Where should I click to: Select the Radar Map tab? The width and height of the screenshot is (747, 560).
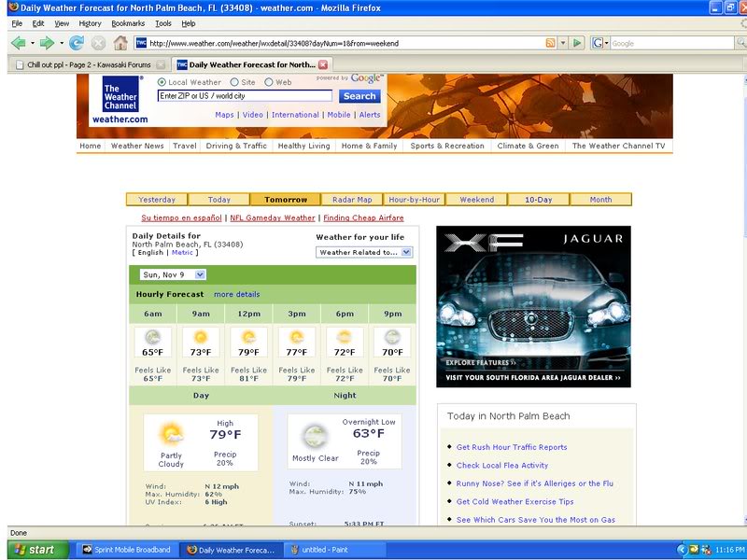coord(352,200)
